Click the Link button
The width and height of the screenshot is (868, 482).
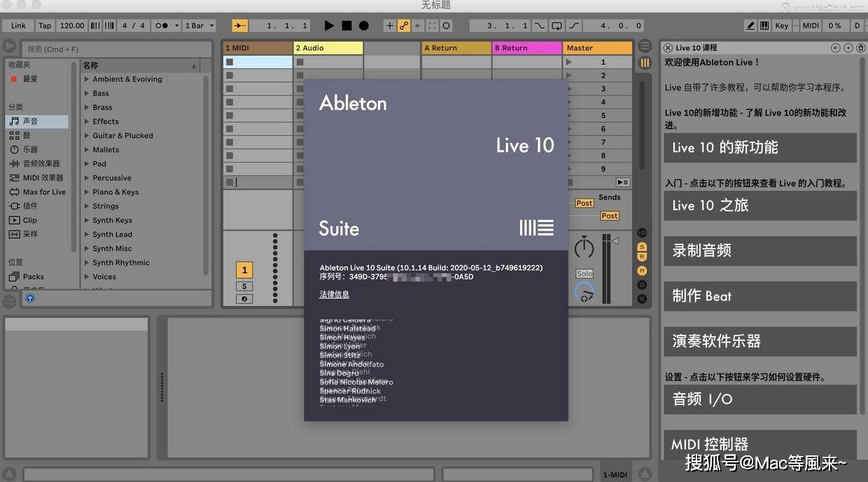(x=18, y=25)
